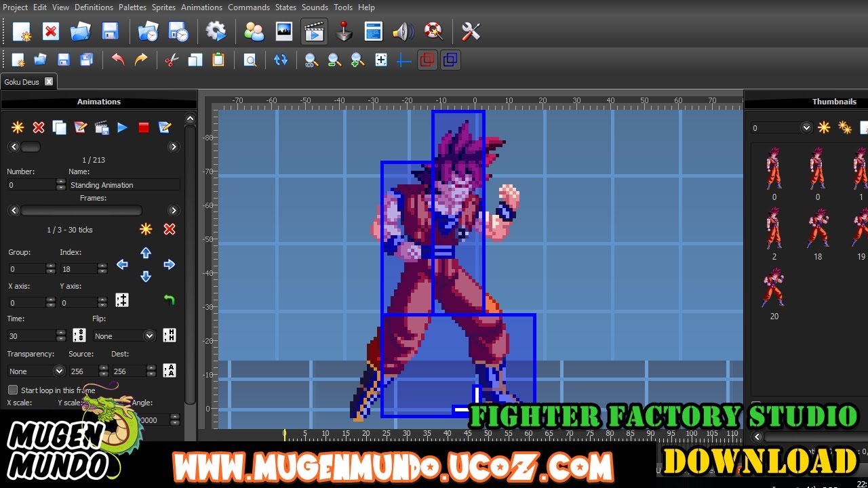Screen dimensions: 868x488
Task: Select thumbnail sprite labeled 18
Action: coord(818,233)
